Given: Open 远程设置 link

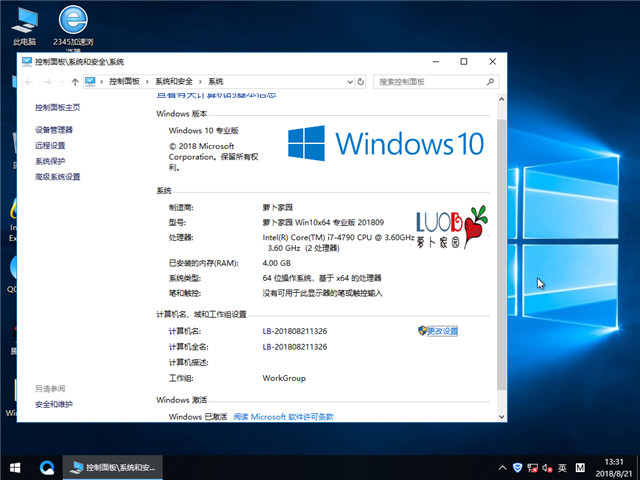Looking at the screenshot, I should coord(50,145).
